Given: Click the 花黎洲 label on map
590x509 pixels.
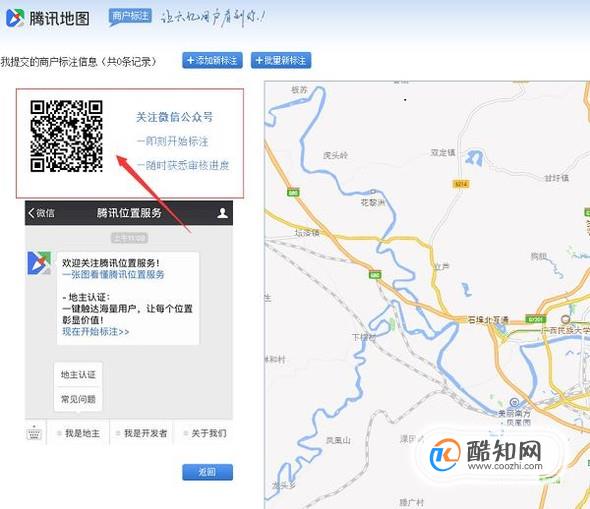Looking at the screenshot, I should coord(373,203).
